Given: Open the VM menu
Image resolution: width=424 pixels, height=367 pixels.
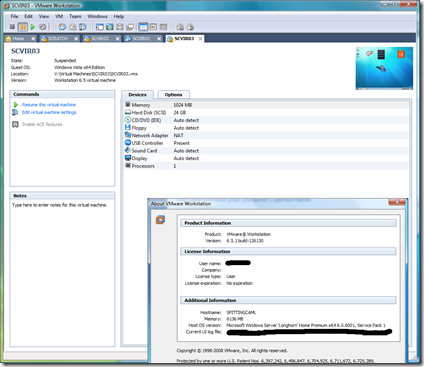Looking at the screenshot, I should pyautogui.click(x=59, y=16).
